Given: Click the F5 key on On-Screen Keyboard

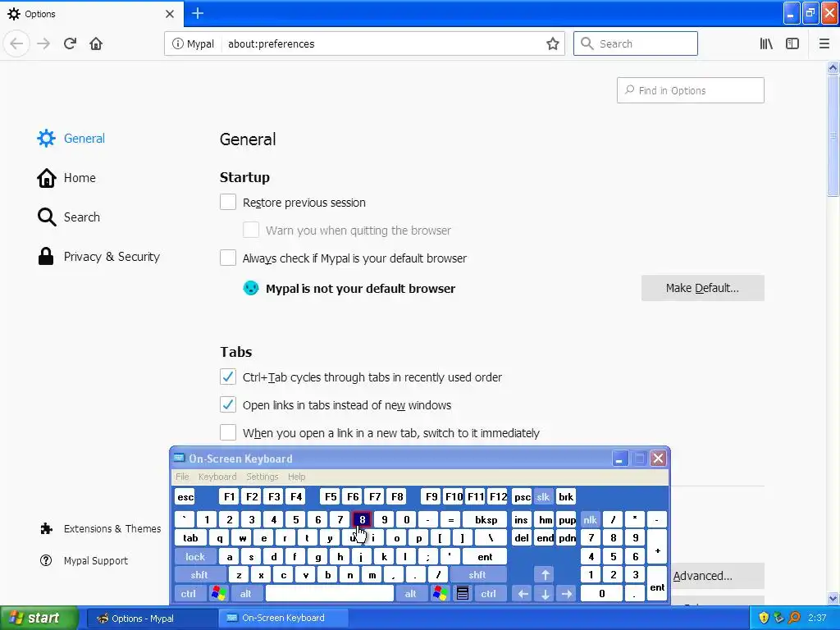Looking at the screenshot, I should (x=331, y=496).
